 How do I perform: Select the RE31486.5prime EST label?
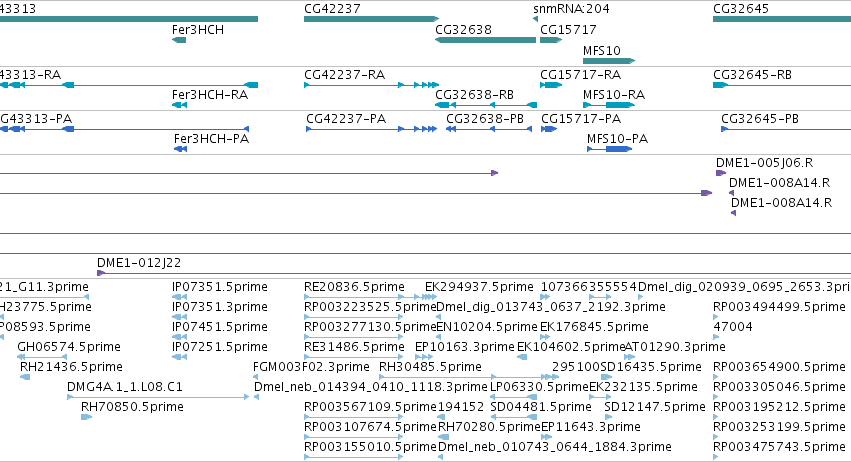(354, 346)
